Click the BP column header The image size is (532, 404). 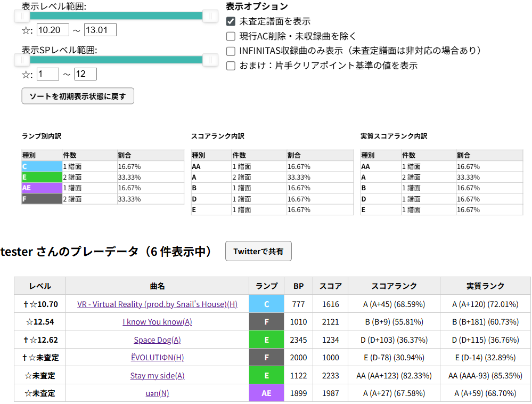(298, 286)
